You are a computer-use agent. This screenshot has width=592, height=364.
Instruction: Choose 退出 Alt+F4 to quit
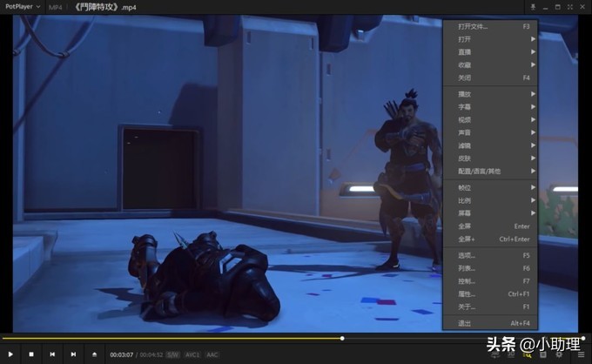coord(490,323)
